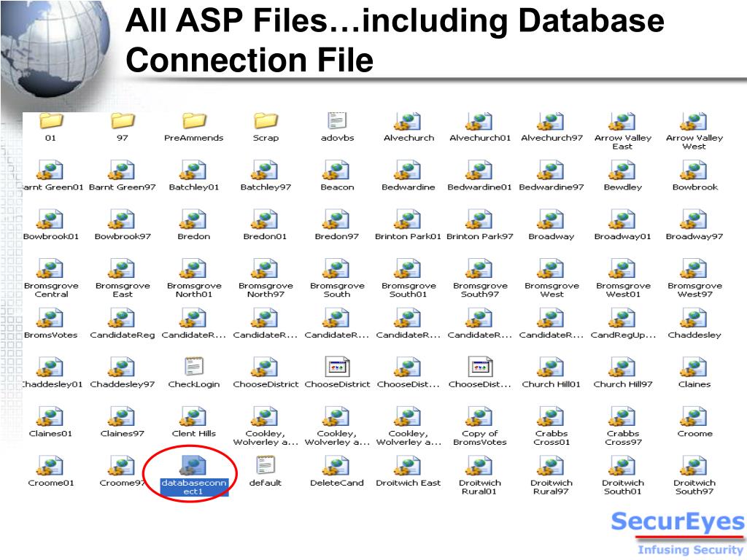Screen dimensions: 747x560
Task: Select the 'Batchley01' file name
Action: pyautogui.click(x=194, y=187)
